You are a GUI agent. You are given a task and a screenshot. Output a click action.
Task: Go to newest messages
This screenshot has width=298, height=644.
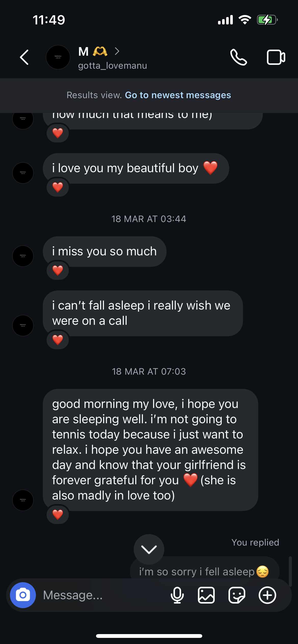coord(178,95)
